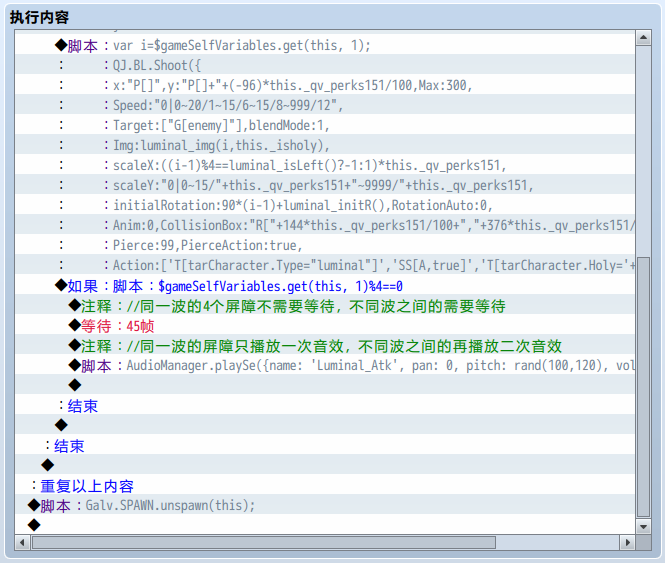Select the Speed:"0|0~20/1~15 line
The height and width of the screenshot is (563, 665).
325,105
